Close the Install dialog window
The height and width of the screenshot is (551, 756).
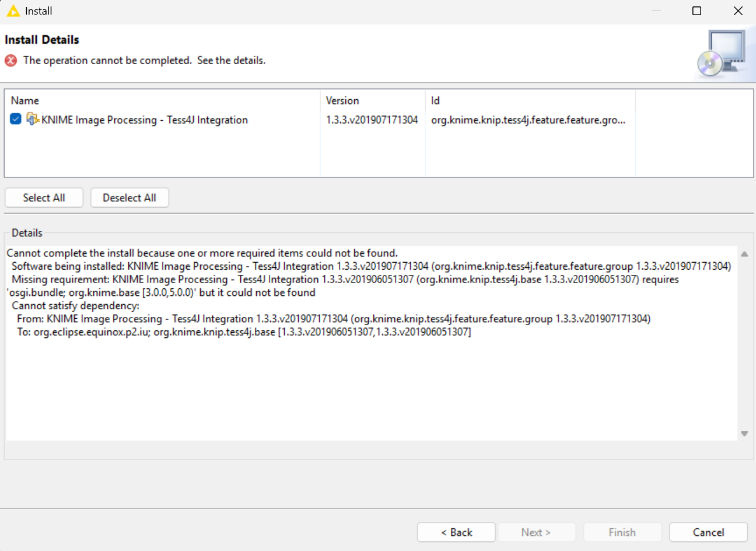(738, 11)
